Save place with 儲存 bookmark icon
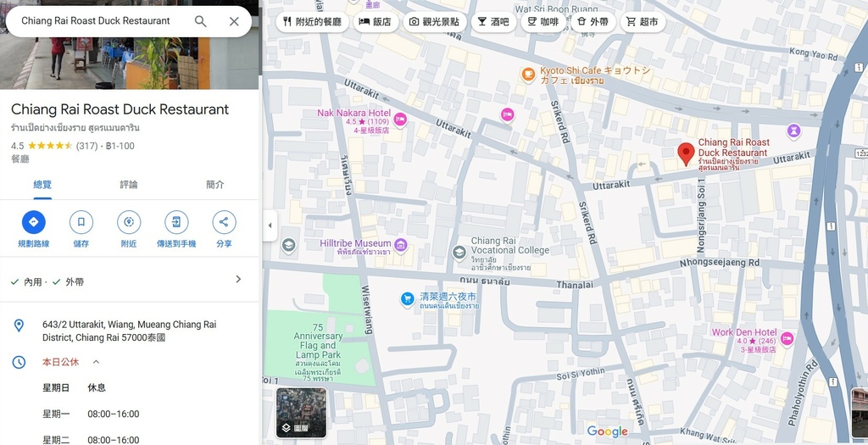Image resolution: width=868 pixels, height=445 pixels. [x=81, y=222]
